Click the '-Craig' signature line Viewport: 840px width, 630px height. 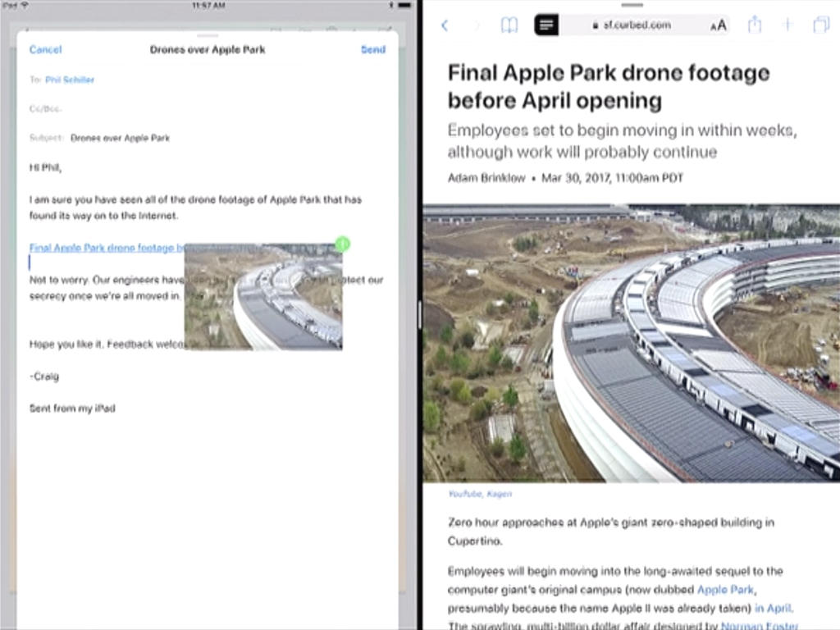click(x=44, y=377)
